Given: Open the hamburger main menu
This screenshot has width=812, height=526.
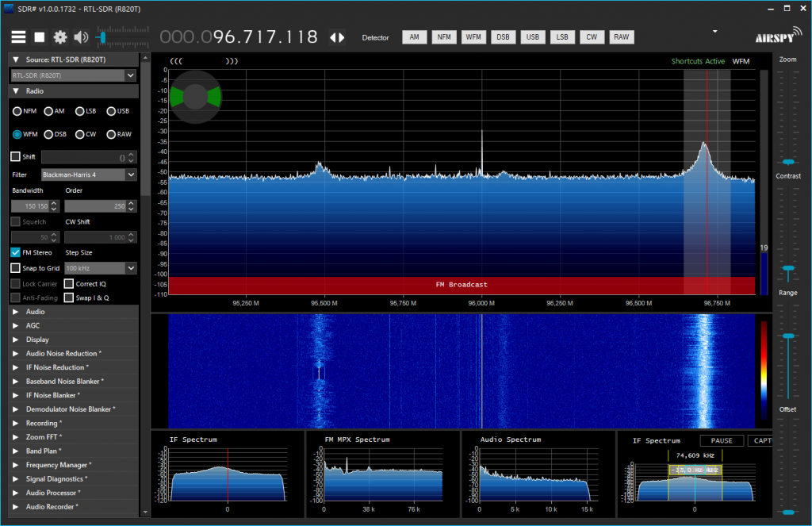Looking at the screenshot, I should 19,36.
